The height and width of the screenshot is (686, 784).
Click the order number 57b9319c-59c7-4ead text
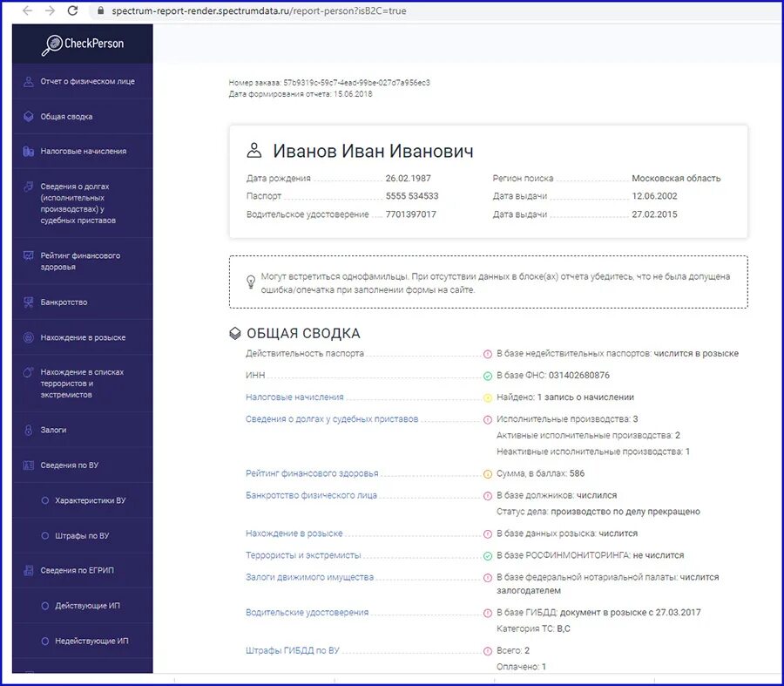click(356, 83)
